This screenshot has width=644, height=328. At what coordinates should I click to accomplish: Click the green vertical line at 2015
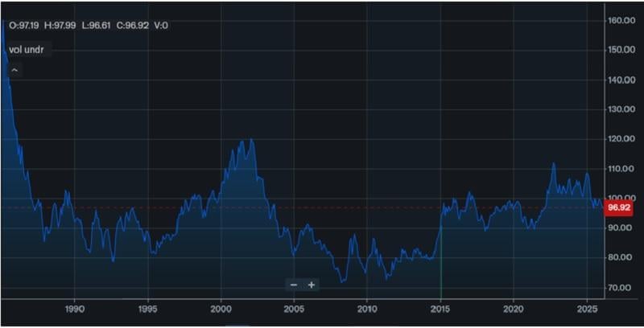point(441,265)
